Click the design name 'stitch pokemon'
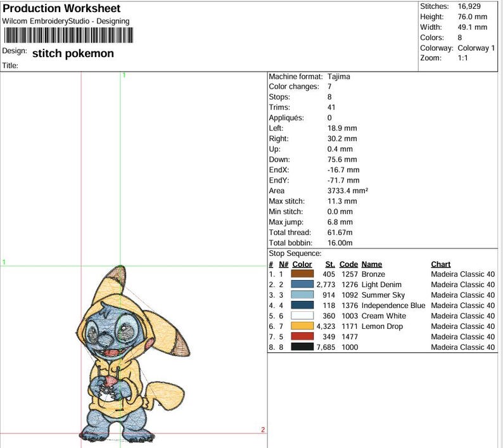This screenshot has width=503, height=448. [x=73, y=53]
